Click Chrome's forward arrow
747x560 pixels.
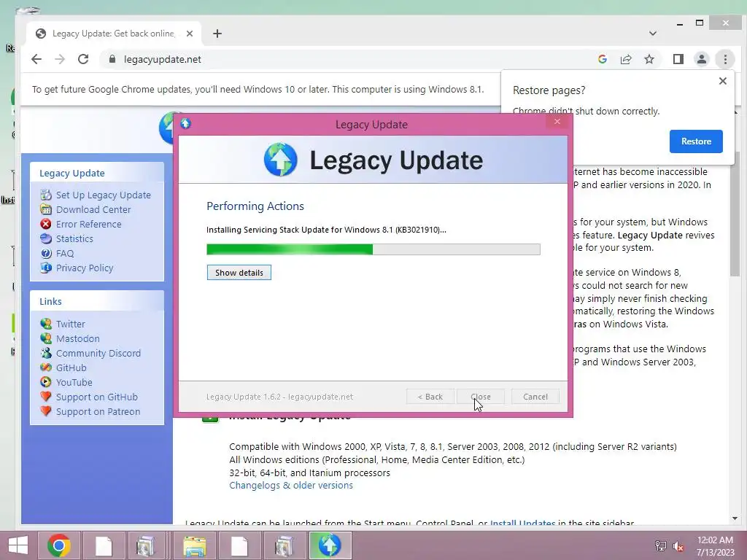coord(60,59)
